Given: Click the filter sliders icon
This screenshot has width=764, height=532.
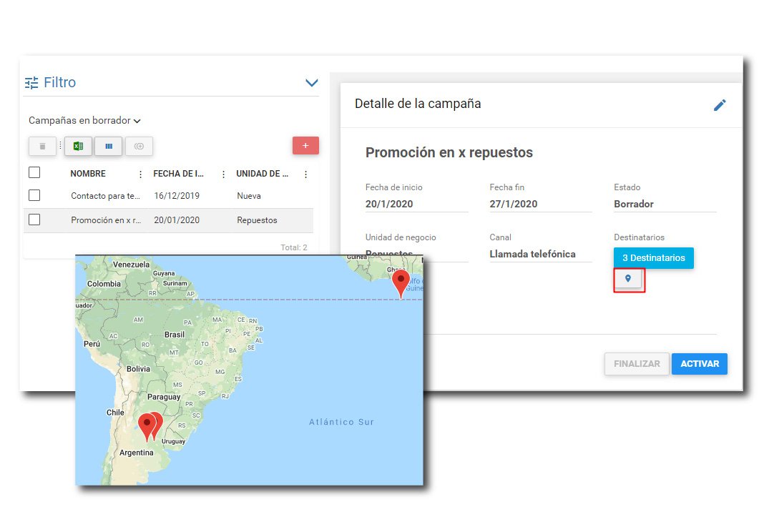Looking at the screenshot, I should (31, 83).
